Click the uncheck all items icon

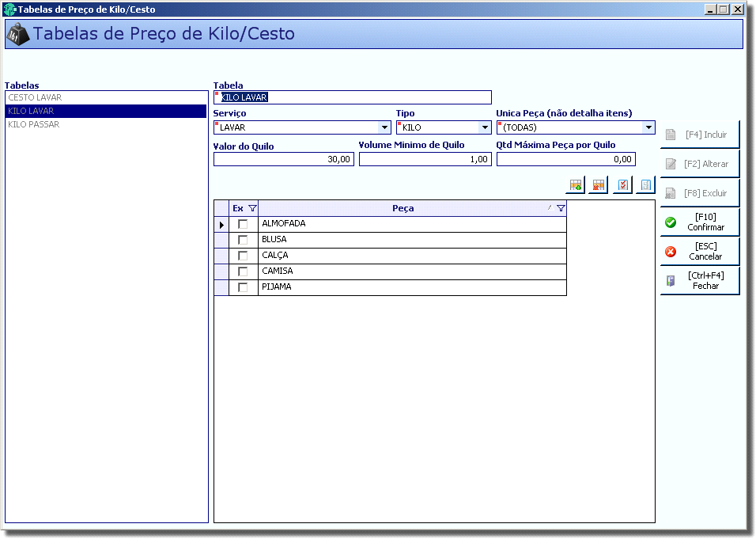point(646,185)
